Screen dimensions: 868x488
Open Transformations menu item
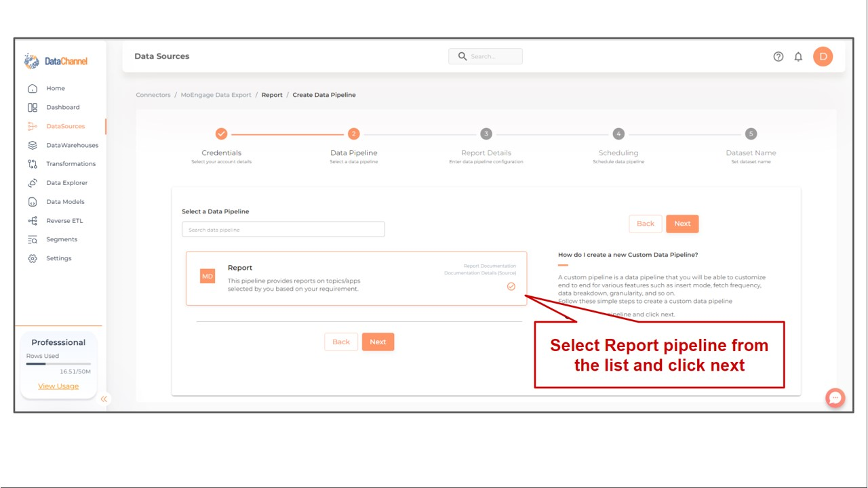click(x=71, y=164)
